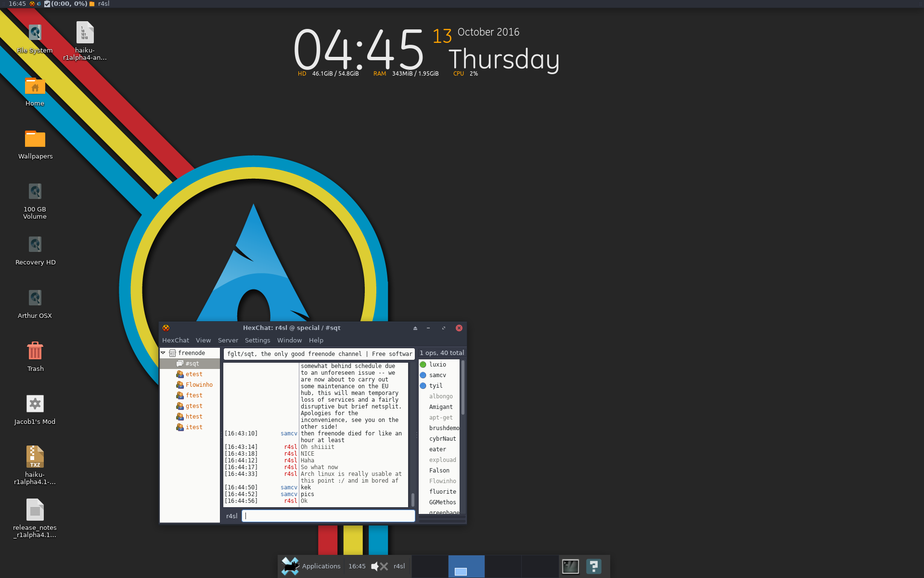Click the chat log vertical scrollbar thumb
The image size is (924, 578).
pos(412,499)
